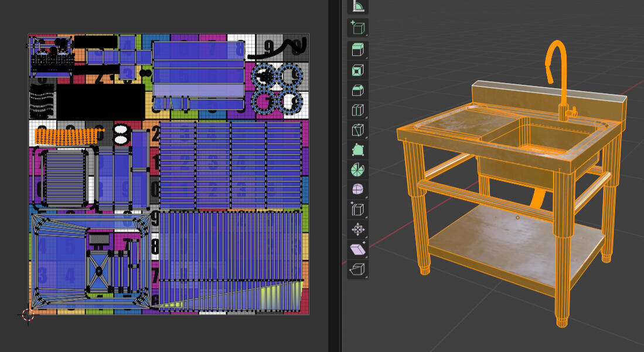The width and height of the screenshot is (644, 352).
Task: Click the divider between UV editor and viewport
Action: coord(335,176)
